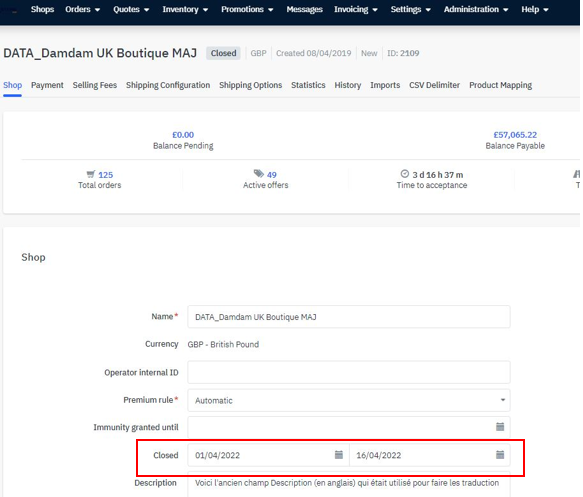Screen dimensions: 583x497
Task: Click 'GBP - British Pound' currency value
Action: pyautogui.click(x=223, y=344)
